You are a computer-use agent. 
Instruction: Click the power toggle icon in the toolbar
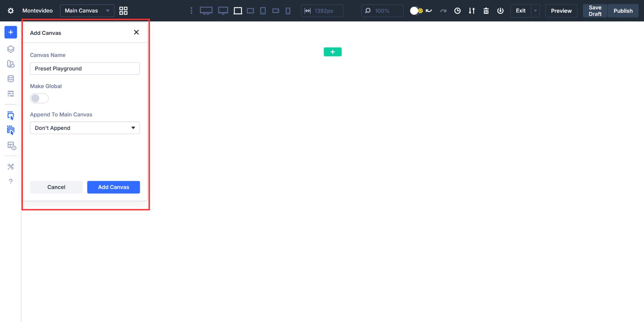coord(500,11)
